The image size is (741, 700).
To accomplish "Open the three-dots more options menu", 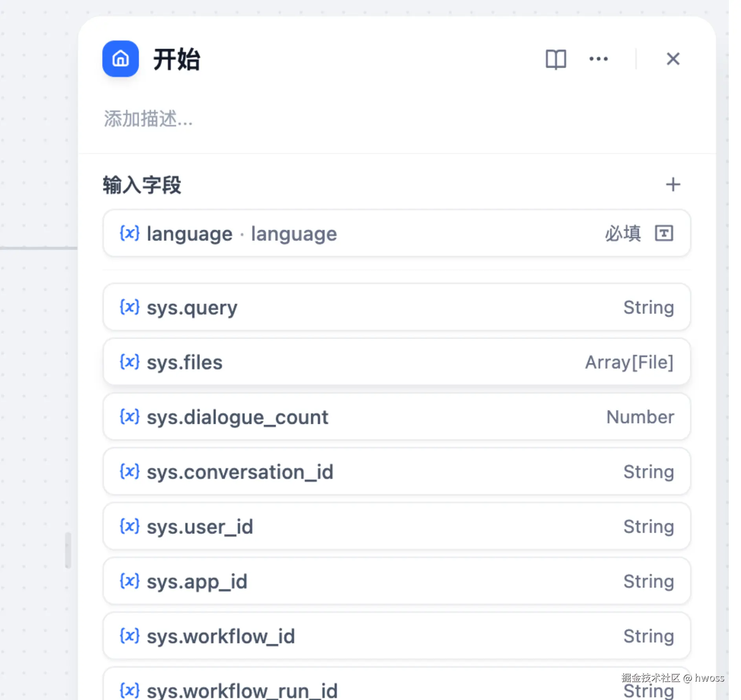I will [x=598, y=59].
